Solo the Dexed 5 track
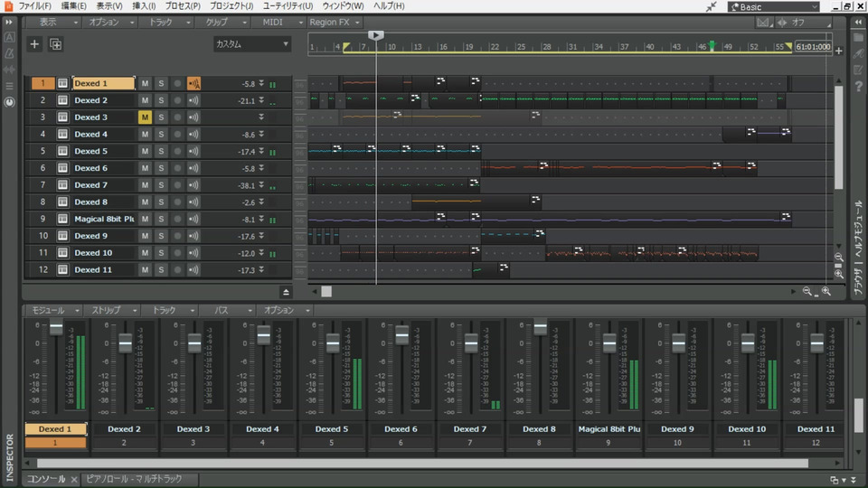 161,151
